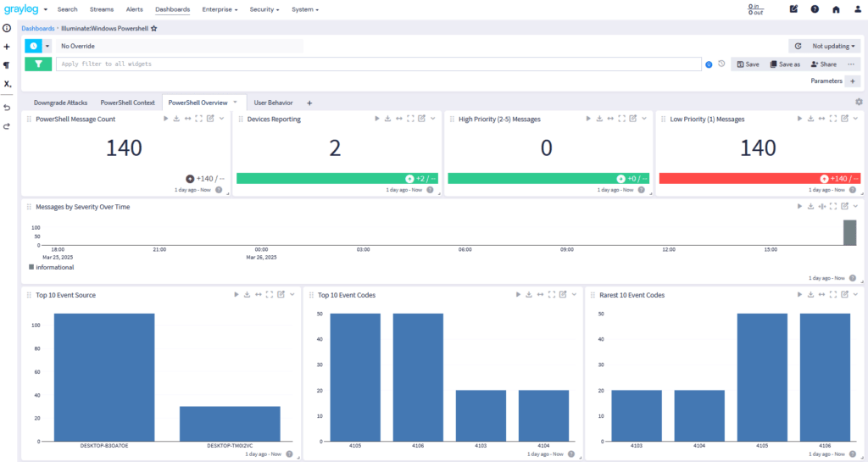The width and height of the screenshot is (868, 462).
Task: Open the Enterprise dropdown menu
Action: (220, 9)
